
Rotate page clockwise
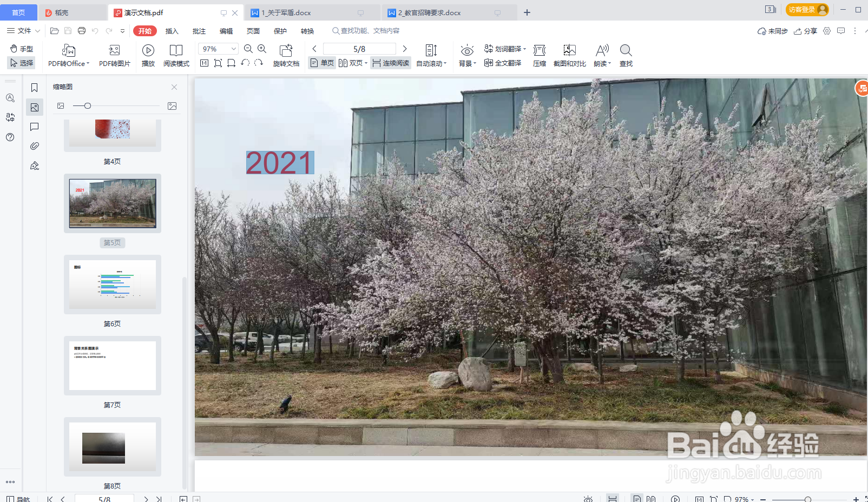tap(259, 63)
